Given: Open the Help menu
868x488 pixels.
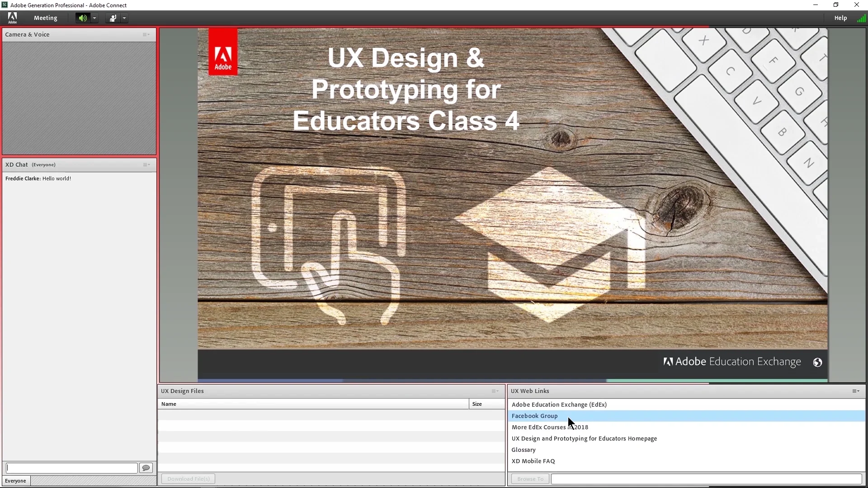Looking at the screenshot, I should click(x=840, y=18).
